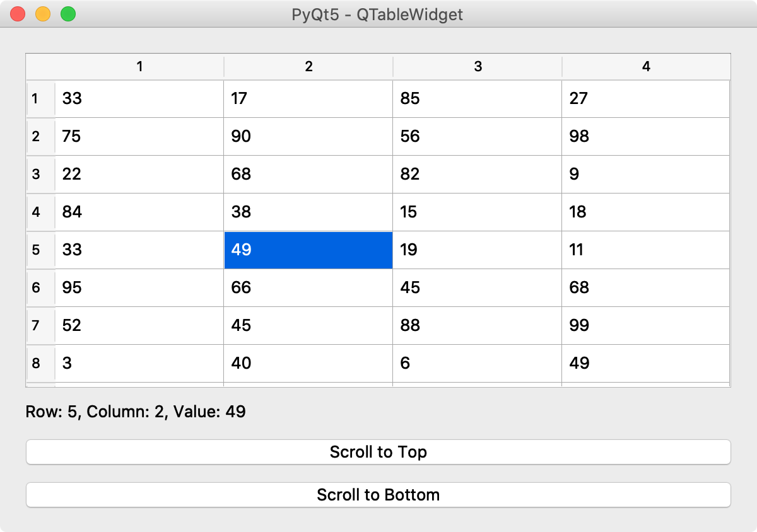Viewport: 757px width, 532px height.
Task: Select cell 84 in row 4
Action: coord(139,212)
